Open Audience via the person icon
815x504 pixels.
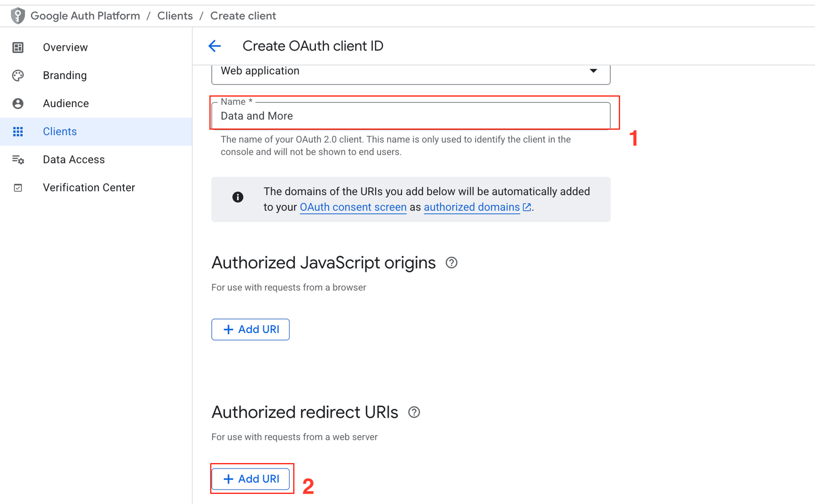click(x=18, y=103)
